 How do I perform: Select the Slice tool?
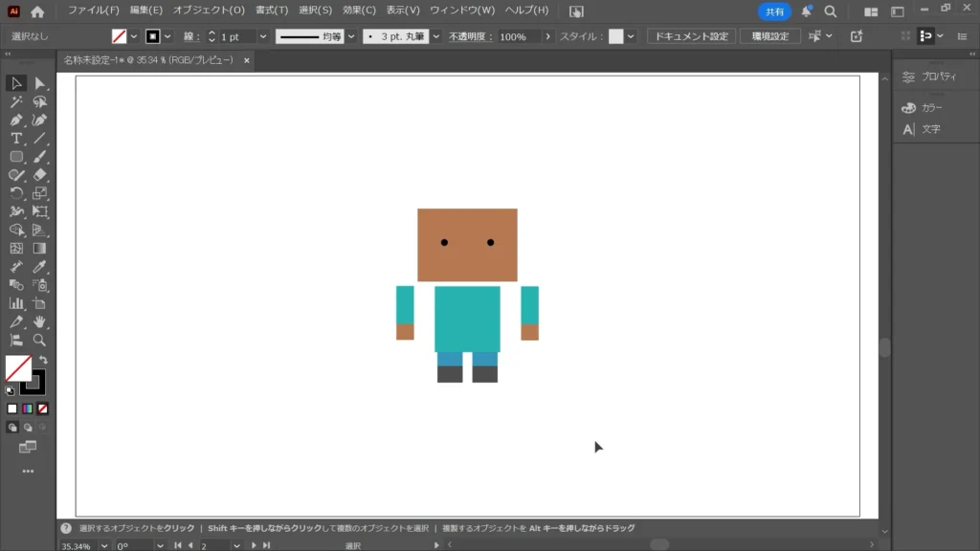point(16,321)
